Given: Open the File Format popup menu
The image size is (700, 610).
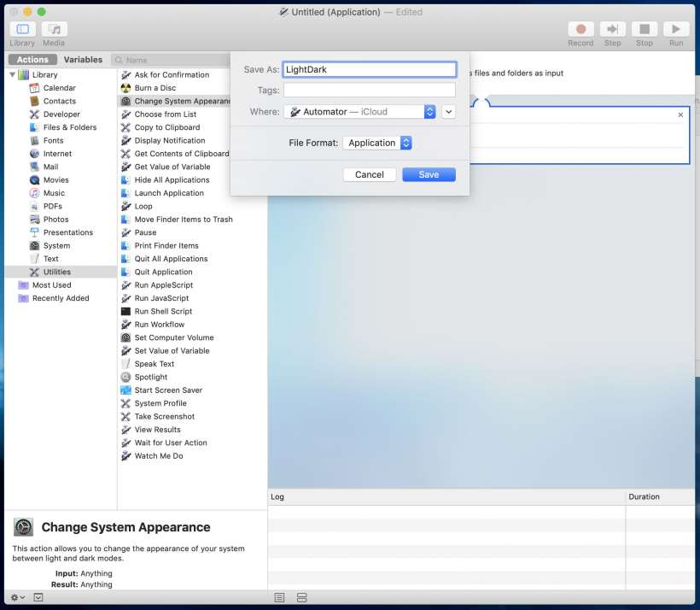Looking at the screenshot, I should (x=377, y=143).
